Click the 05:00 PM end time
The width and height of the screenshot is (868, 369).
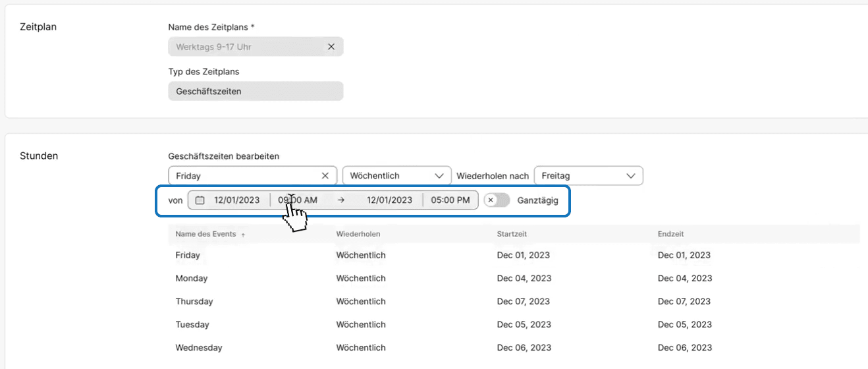(x=450, y=200)
